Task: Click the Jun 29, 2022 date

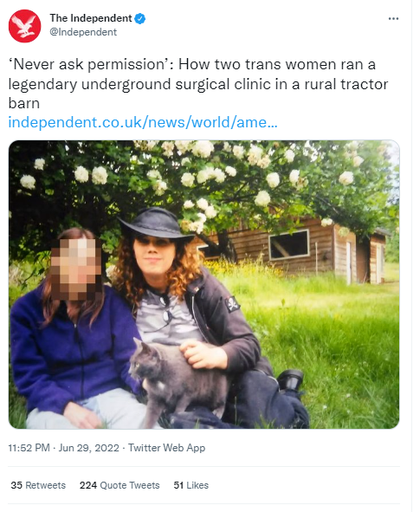Action: pos(89,448)
